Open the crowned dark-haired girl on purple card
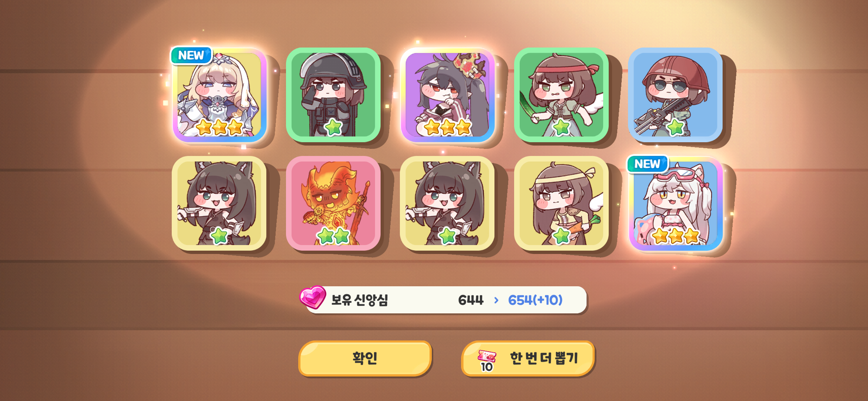868x401 pixels. [447, 95]
